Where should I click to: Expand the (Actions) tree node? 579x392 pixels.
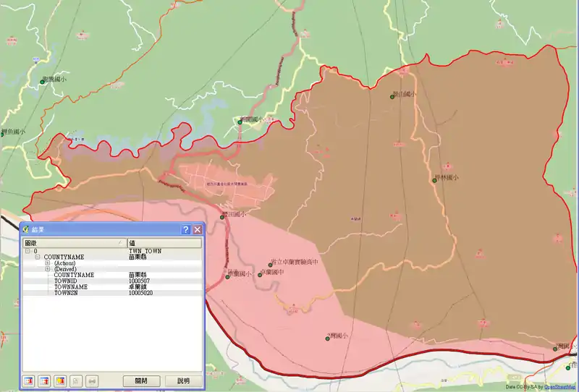coord(48,263)
